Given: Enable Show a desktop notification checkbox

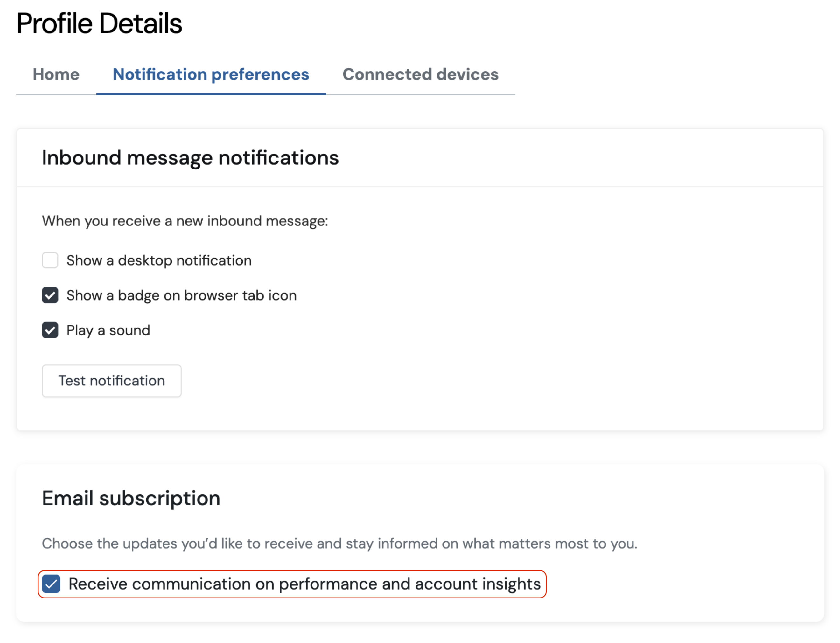Looking at the screenshot, I should pyautogui.click(x=50, y=260).
